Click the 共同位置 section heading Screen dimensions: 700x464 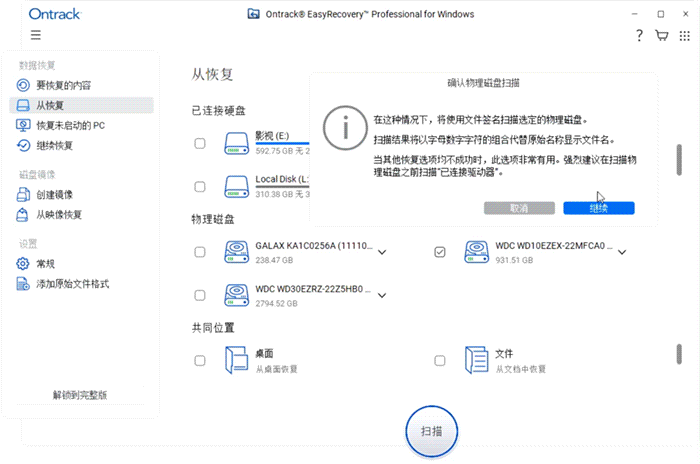click(213, 328)
